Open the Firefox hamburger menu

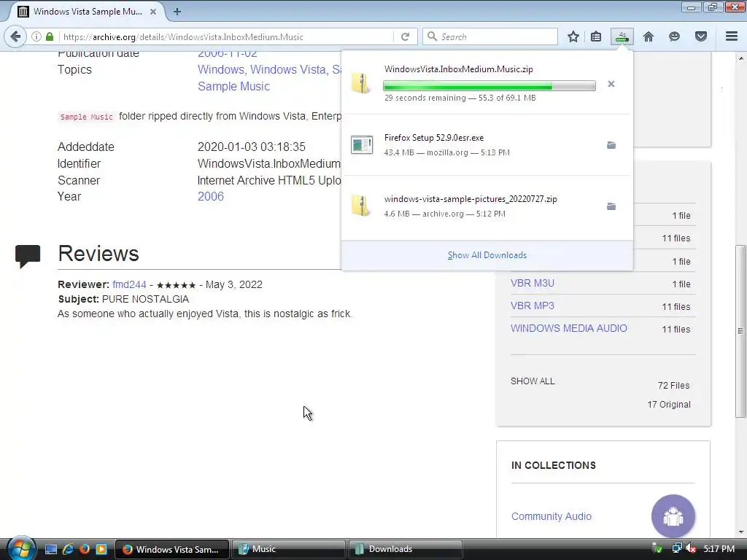(x=732, y=36)
